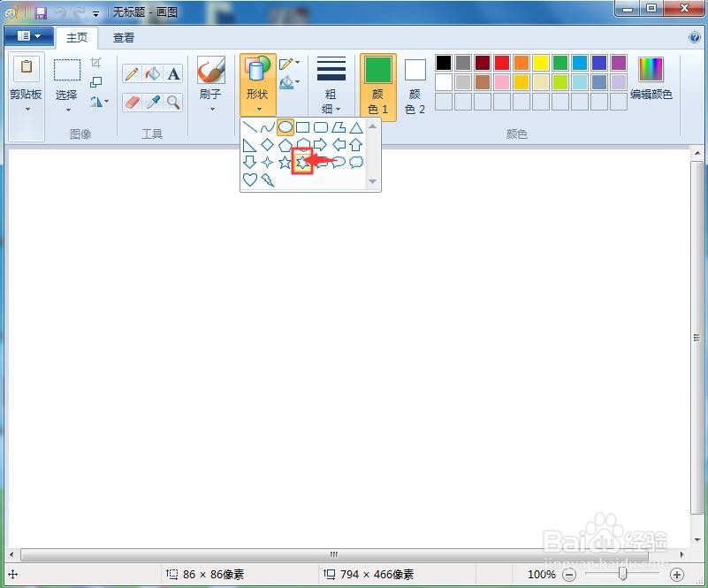Choose the Six-point star shape
Image resolution: width=708 pixels, height=588 pixels.
coord(302,162)
